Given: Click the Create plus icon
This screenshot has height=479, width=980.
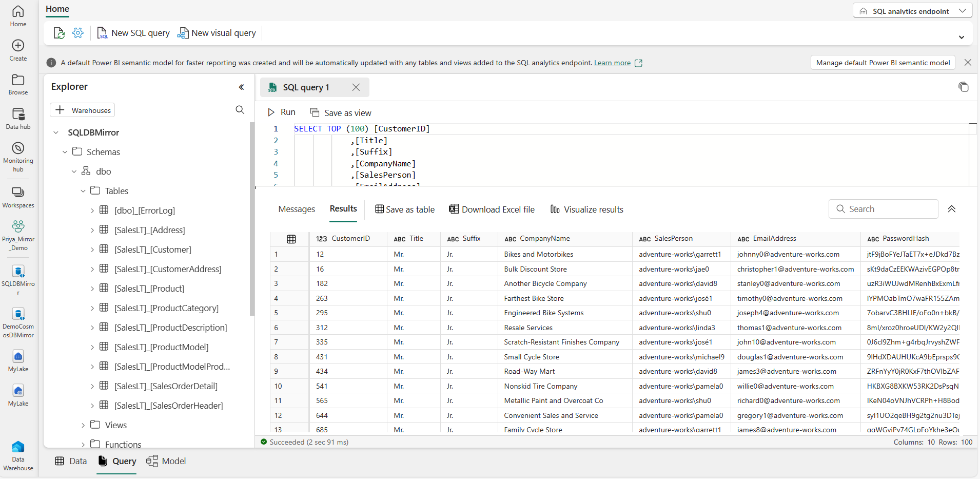Looking at the screenshot, I should click(18, 45).
